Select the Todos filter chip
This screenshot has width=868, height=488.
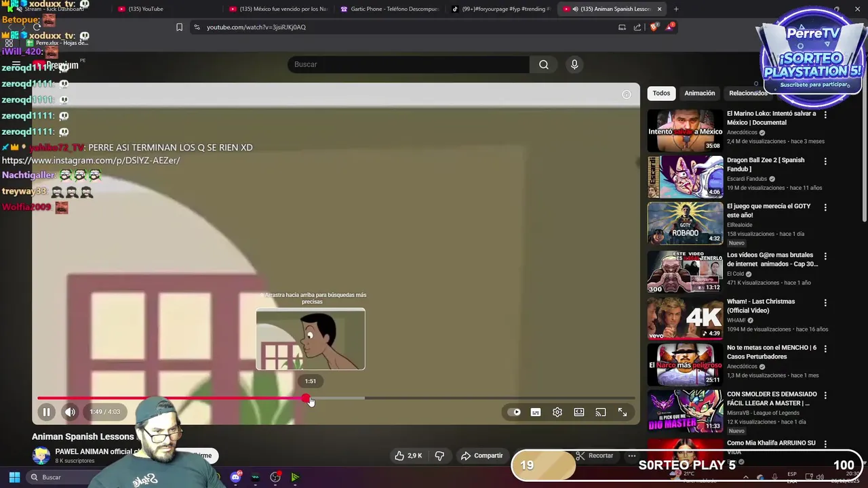[661, 94]
